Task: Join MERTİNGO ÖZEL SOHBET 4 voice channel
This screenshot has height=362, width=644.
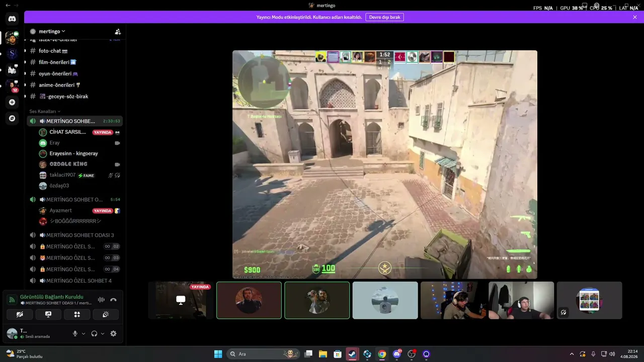Action: 74,281
